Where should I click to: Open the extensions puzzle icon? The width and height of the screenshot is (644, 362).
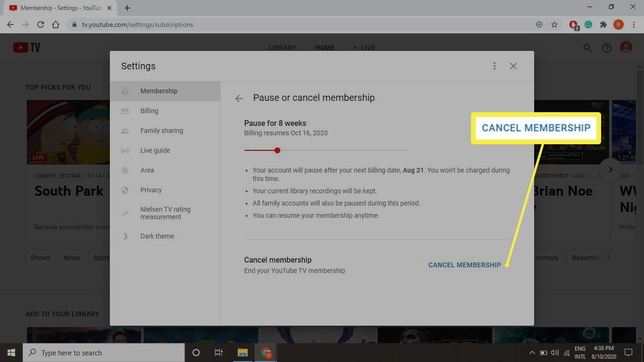point(603,25)
